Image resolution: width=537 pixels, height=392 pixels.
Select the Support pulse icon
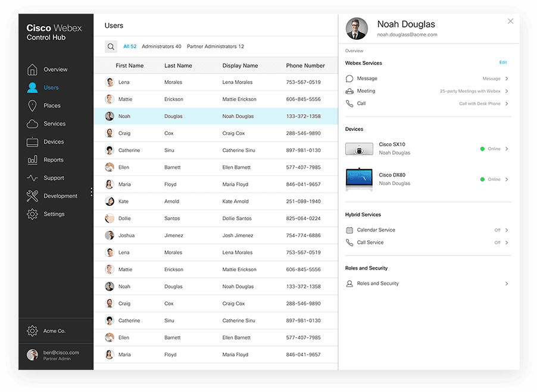pyautogui.click(x=32, y=178)
